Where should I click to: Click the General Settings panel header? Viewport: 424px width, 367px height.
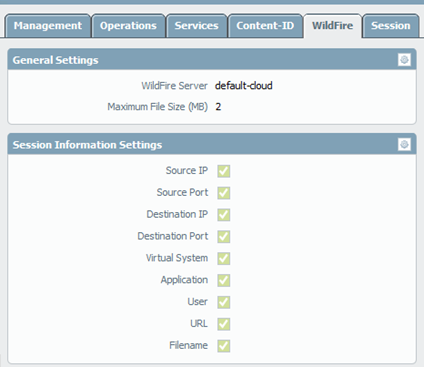click(x=212, y=60)
